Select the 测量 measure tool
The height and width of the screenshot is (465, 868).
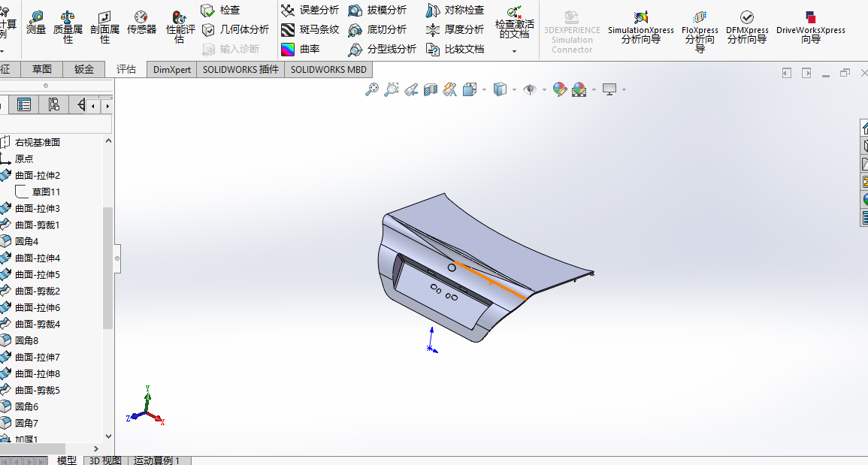coord(36,23)
